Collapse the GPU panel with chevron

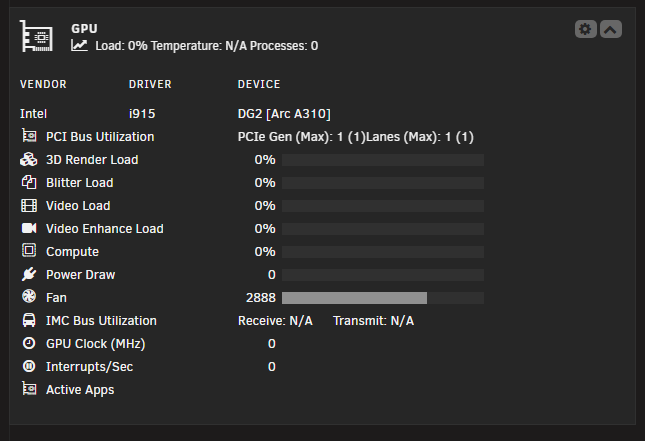point(611,29)
